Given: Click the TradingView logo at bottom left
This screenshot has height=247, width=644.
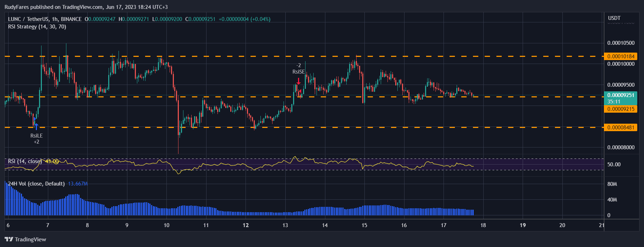Looking at the screenshot, I should tap(25, 239).
